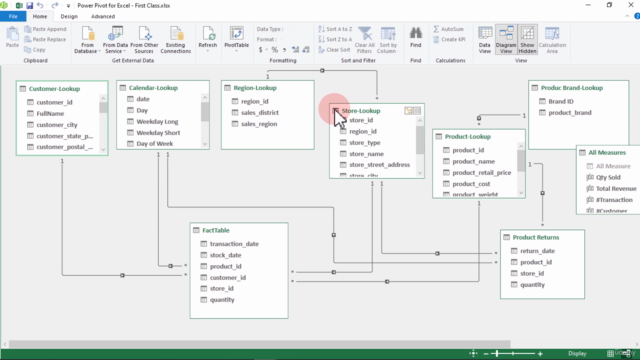Click decrease decimal places icon
This screenshot has height=360, width=640.
306,50
